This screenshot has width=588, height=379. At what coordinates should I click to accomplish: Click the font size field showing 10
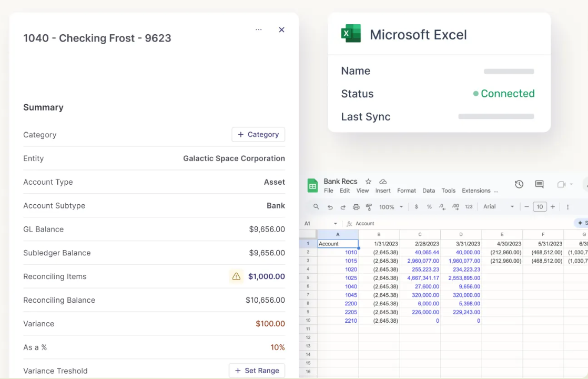[x=540, y=207]
